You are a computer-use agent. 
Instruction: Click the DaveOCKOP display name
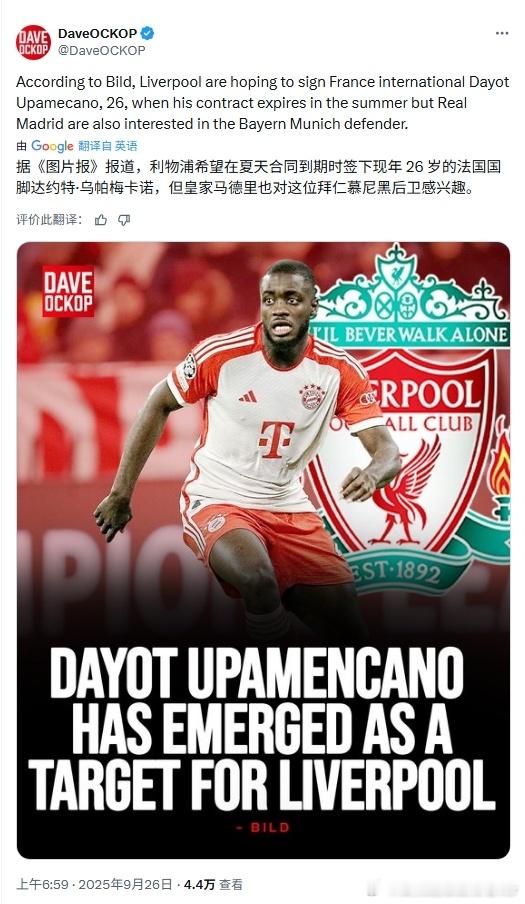(x=97, y=33)
